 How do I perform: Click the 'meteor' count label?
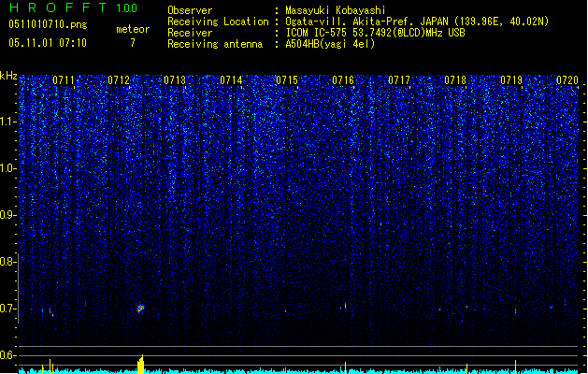[133, 29]
